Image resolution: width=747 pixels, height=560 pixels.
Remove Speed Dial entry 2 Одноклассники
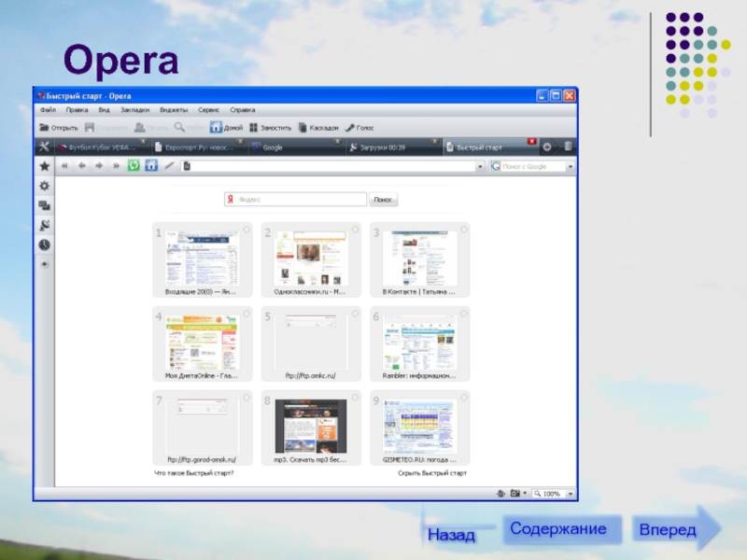point(355,230)
